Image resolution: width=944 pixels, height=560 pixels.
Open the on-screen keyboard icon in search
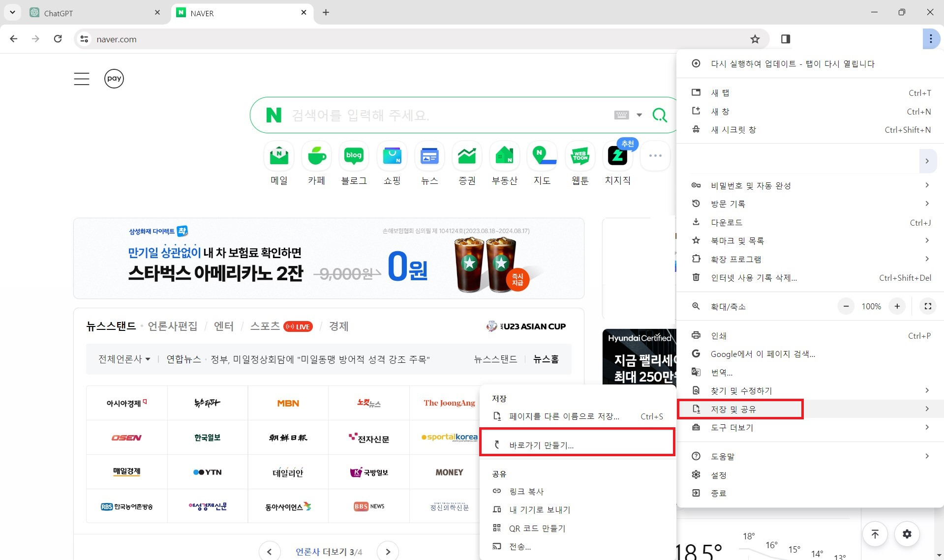coord(622,115)
